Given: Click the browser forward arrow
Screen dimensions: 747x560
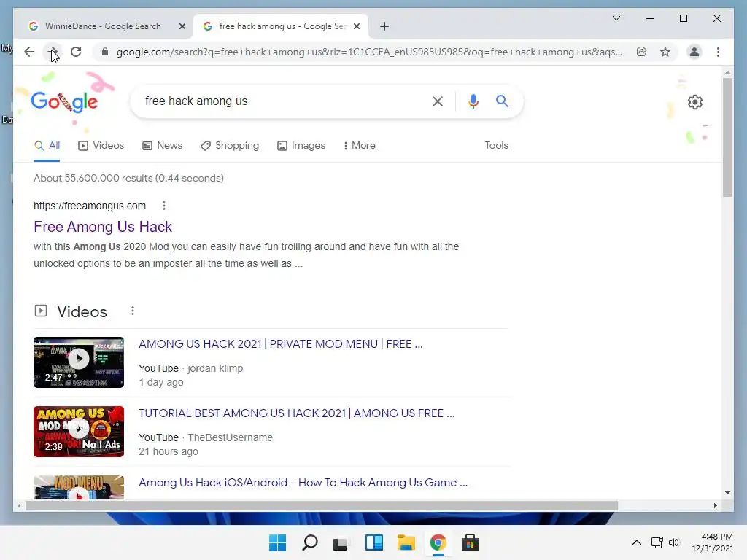Looking at the screenshot, I should pos(53,52).
